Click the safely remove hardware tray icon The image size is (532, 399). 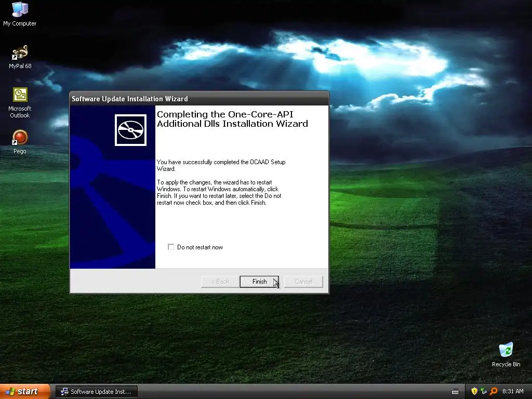pyautogui.click(x=484, y=391)
